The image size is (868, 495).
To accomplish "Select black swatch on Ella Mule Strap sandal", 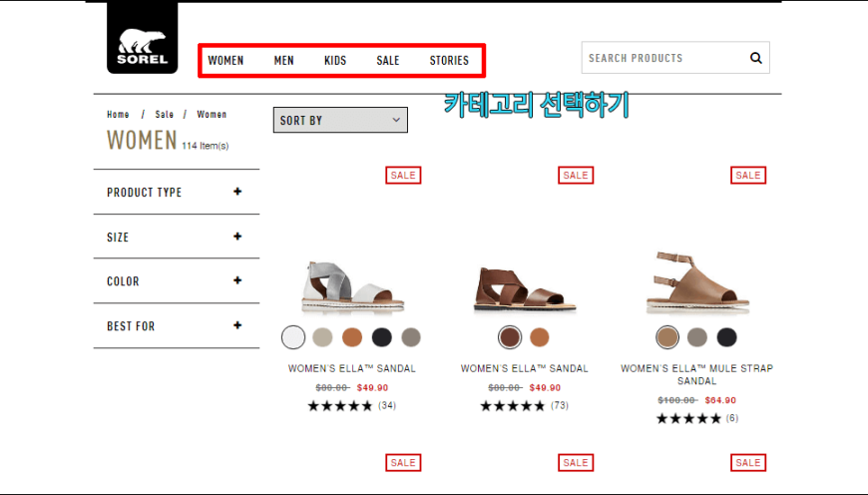I will (726, 337).
